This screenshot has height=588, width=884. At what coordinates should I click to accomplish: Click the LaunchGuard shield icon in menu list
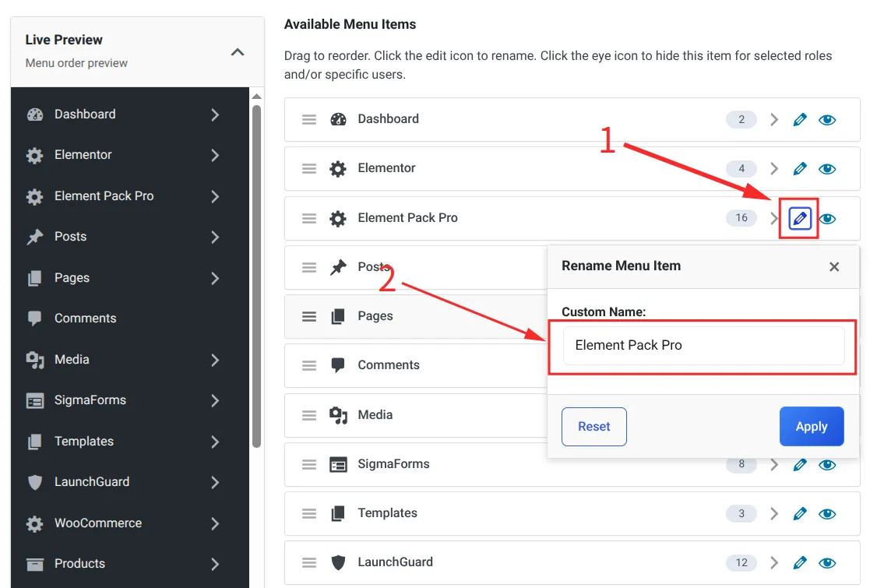click(x=338, y=562)
